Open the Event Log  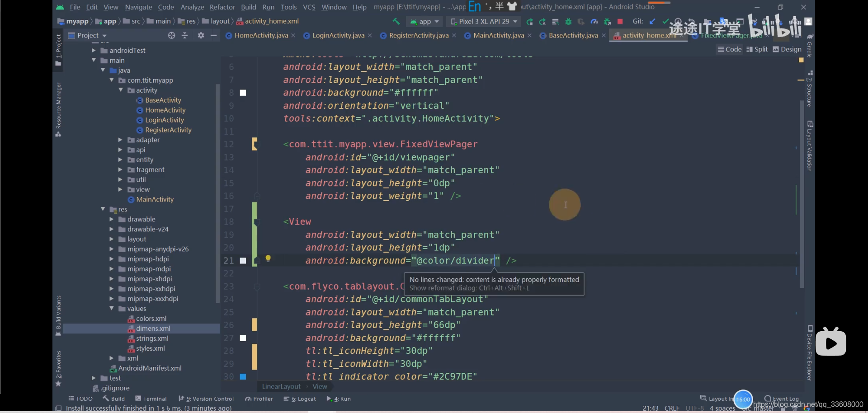coord(782,399)
